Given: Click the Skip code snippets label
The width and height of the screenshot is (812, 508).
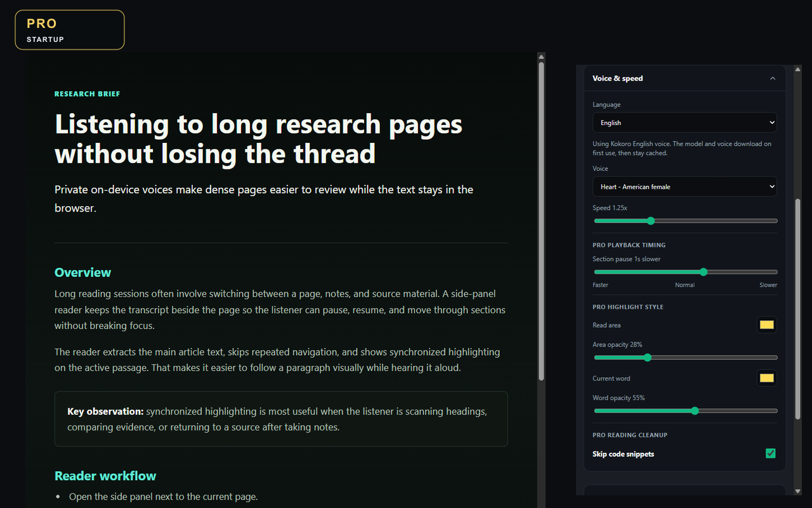Looking at the screenshot, I should (623, 454).
